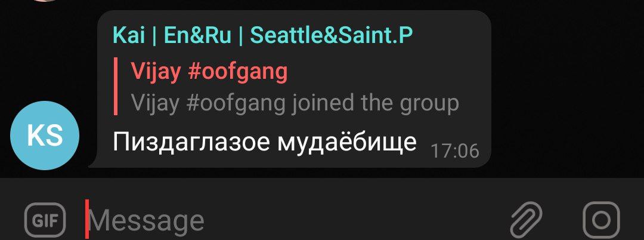The width and height of the screenshot is (644, 240).
Task: Tap the grey '#oofgang' in quoted text
Action: click(236, 103)
